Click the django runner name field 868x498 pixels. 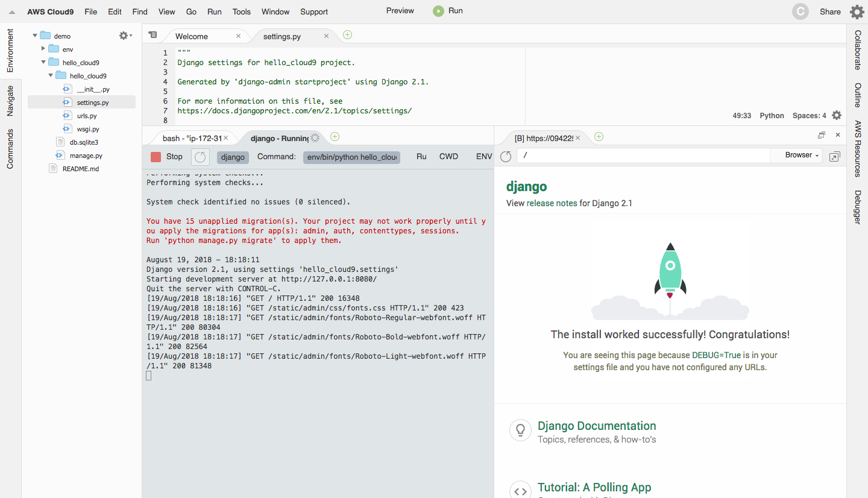[x=233, y=157]
